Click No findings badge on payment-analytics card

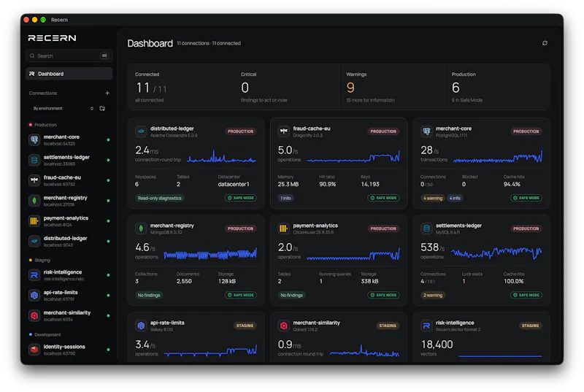coord(291,295)
